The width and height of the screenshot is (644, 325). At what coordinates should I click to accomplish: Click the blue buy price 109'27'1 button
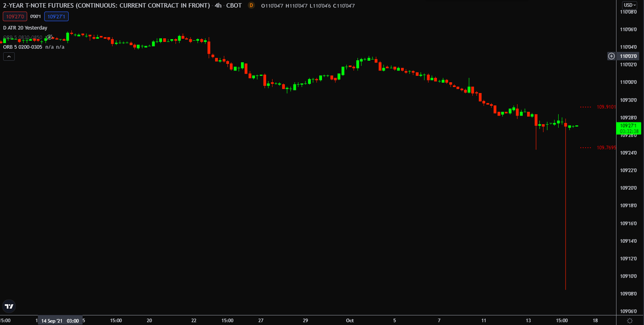point(57,17)
